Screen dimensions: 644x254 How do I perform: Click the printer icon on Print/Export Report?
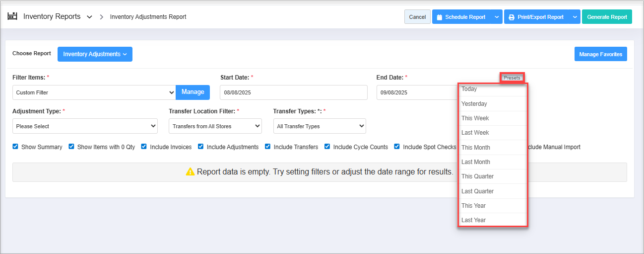[x=512, y=17]
